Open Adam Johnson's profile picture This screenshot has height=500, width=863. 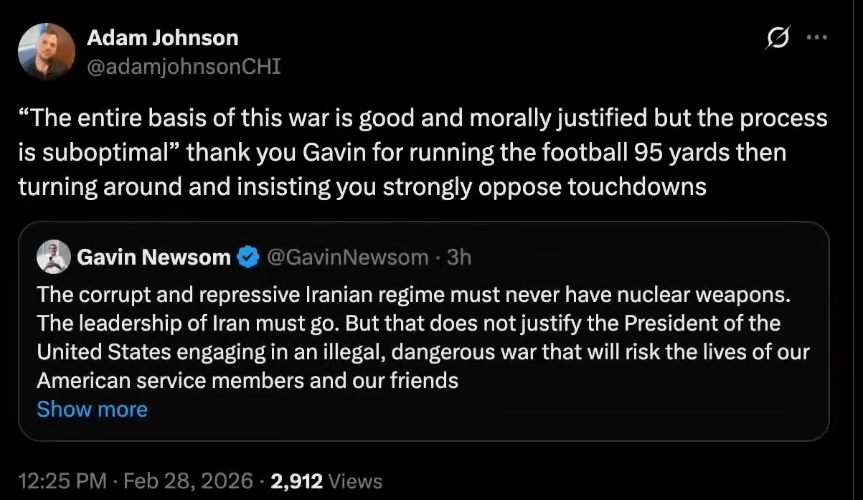click(47, 51)
